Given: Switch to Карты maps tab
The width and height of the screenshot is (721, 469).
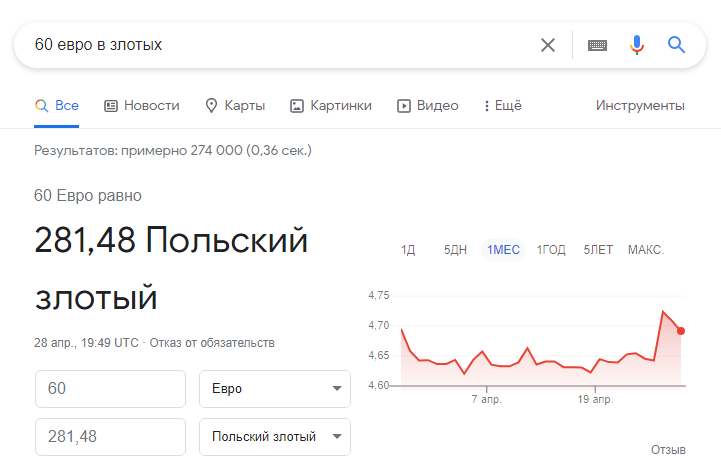Looking at the screenshot, I should [235, 106].
